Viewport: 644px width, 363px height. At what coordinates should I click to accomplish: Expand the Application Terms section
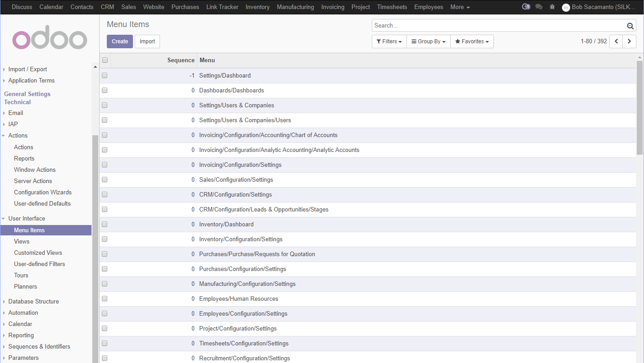[x=31, y=80]
